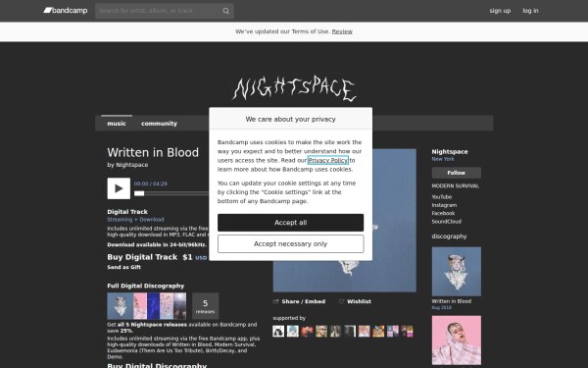Screen dimensions: 588x368
Task: Accept all cookies
Action: coord(291,223)
